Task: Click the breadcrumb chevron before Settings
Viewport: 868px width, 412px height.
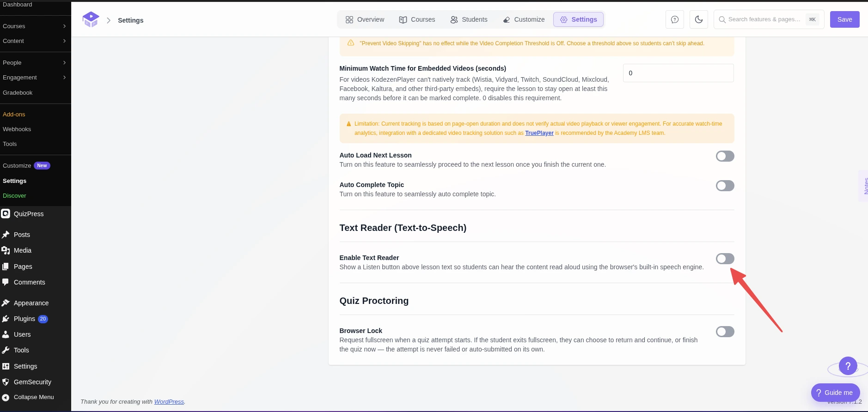Action: click(x=109, y=20)
